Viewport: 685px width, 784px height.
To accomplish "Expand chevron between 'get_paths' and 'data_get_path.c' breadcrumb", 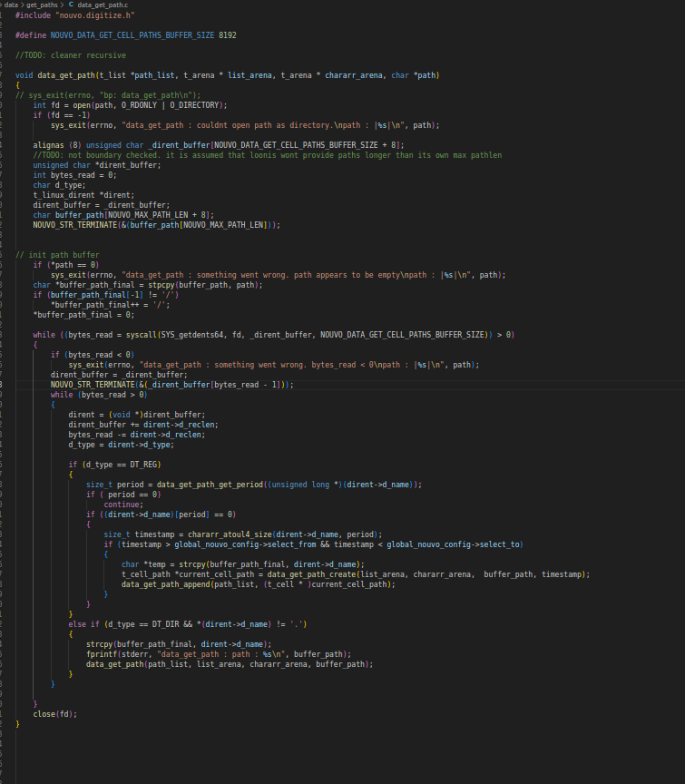I will click(62, 5).
